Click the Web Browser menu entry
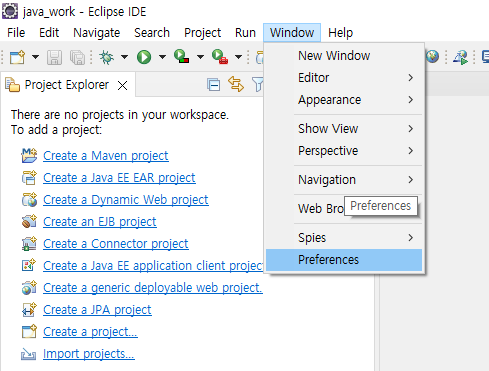Viewport: 489px width, 371px height. point(320,209)
